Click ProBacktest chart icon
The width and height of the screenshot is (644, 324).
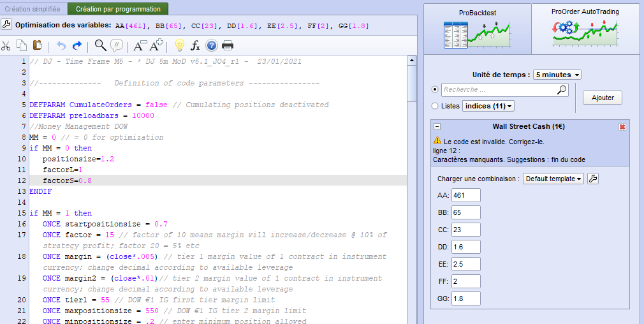coord(477,35)
